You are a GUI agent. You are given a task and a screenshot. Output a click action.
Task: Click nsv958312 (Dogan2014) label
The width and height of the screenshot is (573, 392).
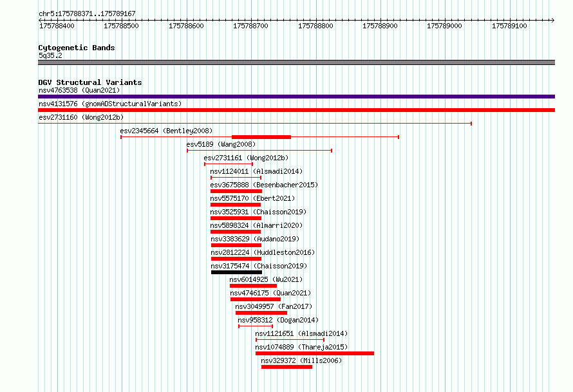tap(278, 320)
